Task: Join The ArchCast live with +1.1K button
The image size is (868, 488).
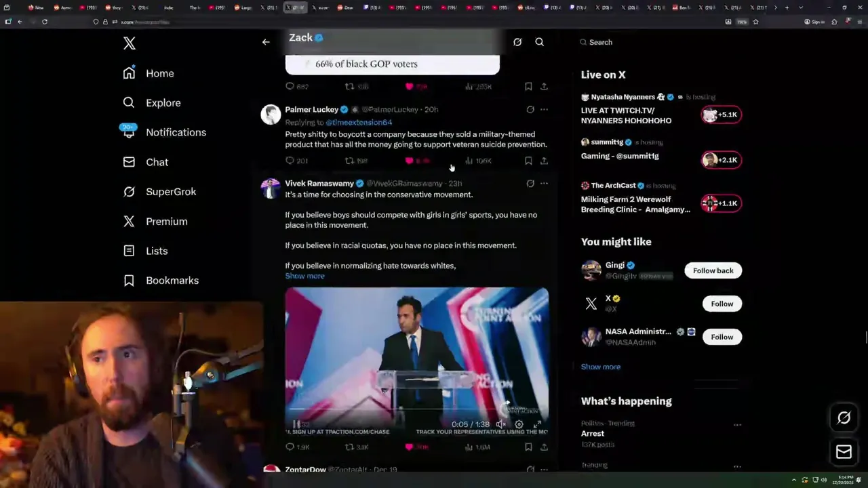Action: pyautogui.click(x=721, y=203)
